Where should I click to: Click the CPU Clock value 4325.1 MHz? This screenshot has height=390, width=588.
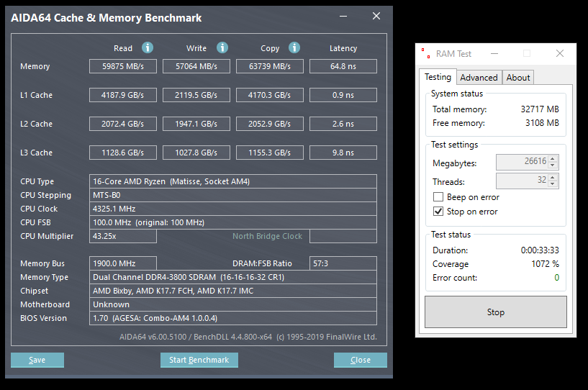coord(233,209)
